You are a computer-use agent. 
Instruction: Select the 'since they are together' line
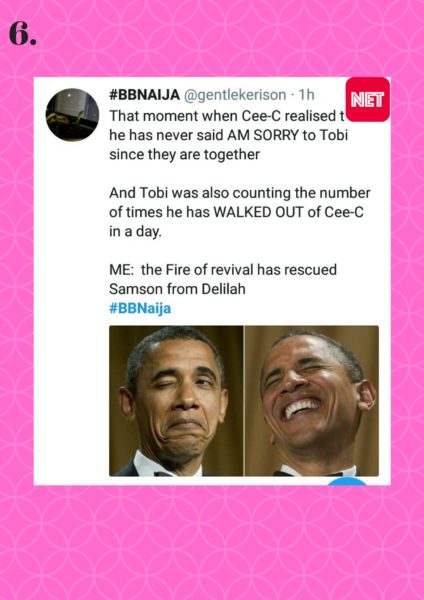184,155
